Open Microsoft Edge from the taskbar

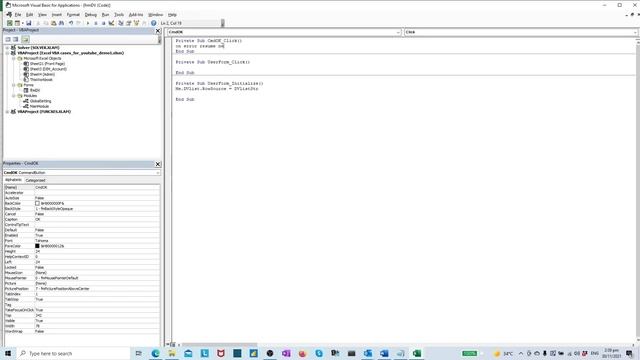click(x=156, y=353)
